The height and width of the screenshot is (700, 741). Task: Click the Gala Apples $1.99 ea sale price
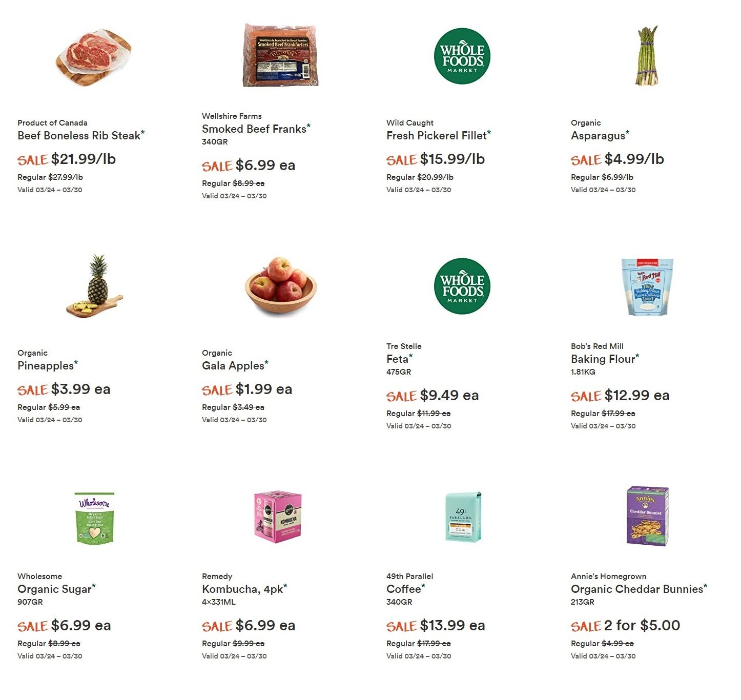point(264,389)
